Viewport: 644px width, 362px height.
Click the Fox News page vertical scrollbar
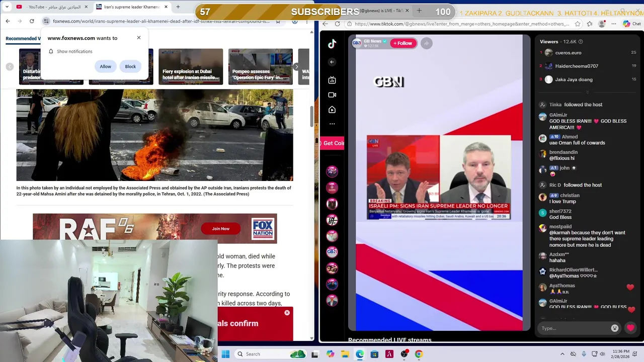tap(311, 117)
